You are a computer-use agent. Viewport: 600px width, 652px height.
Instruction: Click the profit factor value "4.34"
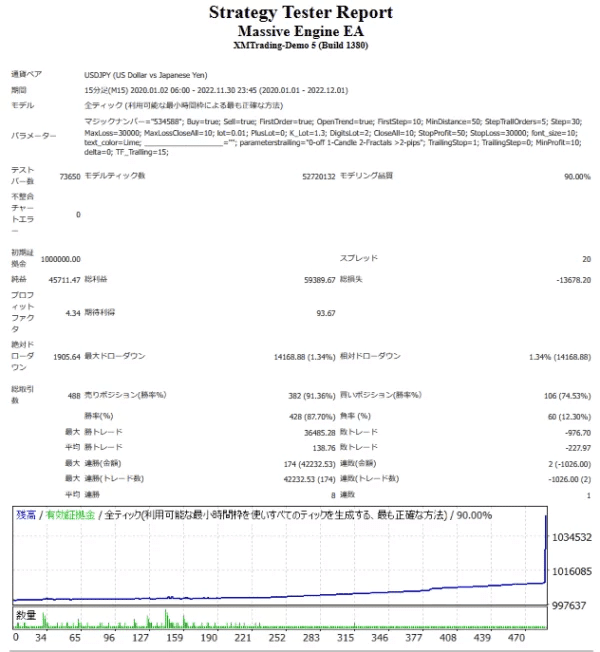[73, 313]
